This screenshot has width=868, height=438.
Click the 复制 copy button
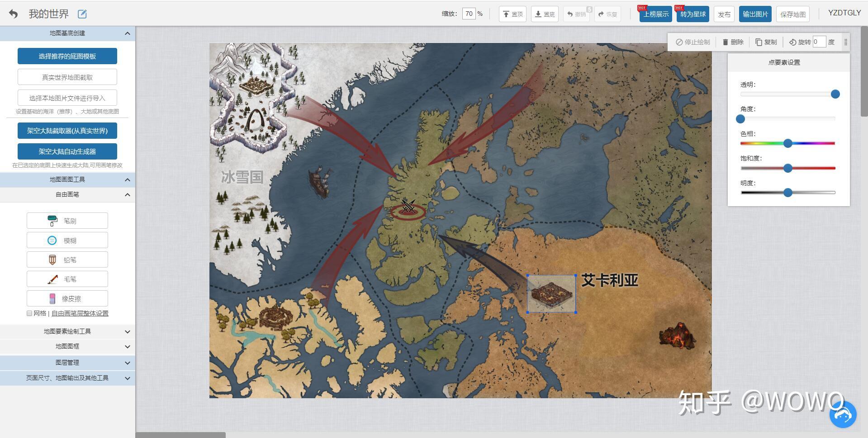[766, 42]
